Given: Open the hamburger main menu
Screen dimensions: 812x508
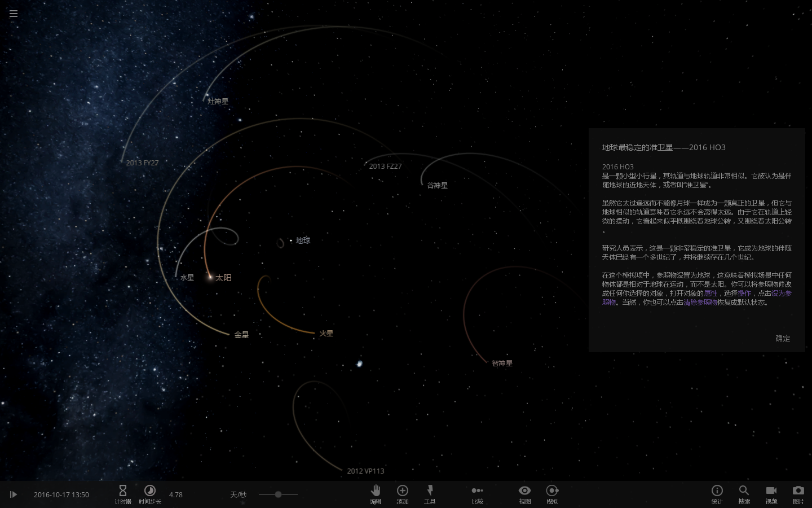Looking at the screenshot, I should [14, 14].
